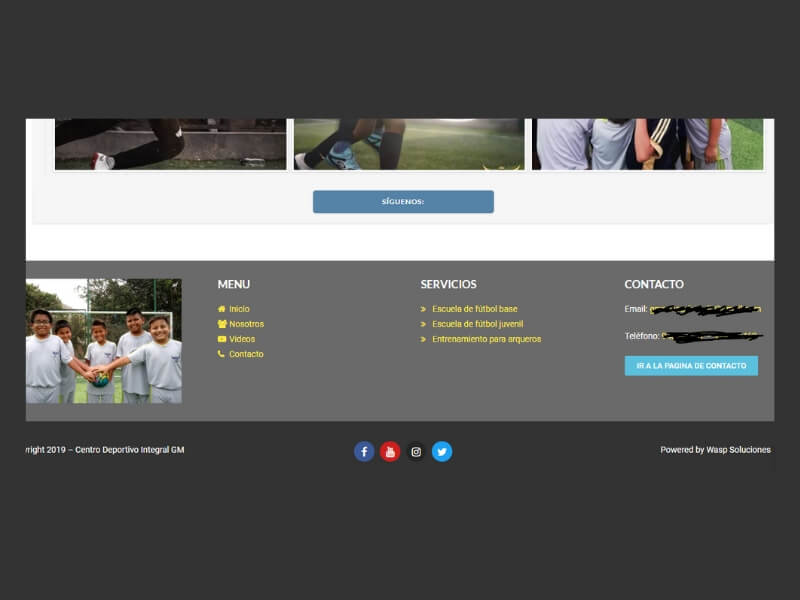This screenshot has height=600, width=800.
Task: Click Ir a la pagina de contacto button
Action: point(691,366)
